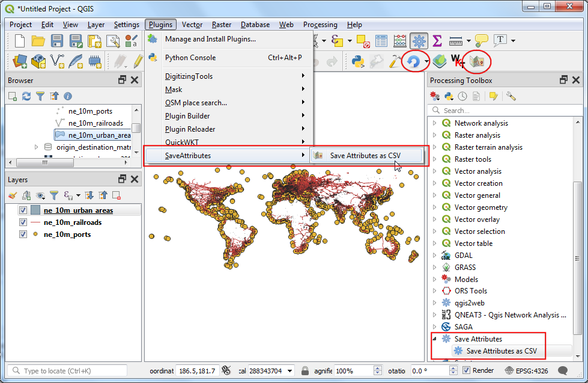
Task: Open the Python Console toolbar icon
Action: pos(359,61)
